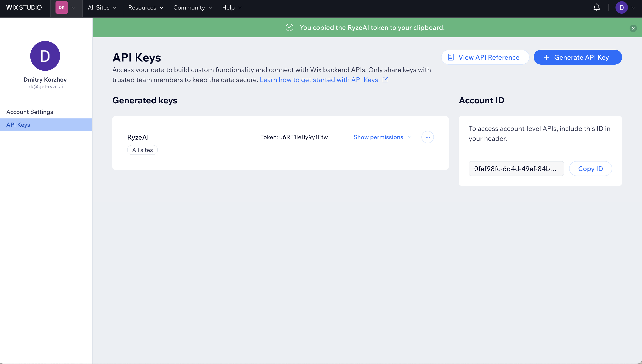Open the notifications bell
Viewport: 642px width, 364px height.
(x=596, y=7)
